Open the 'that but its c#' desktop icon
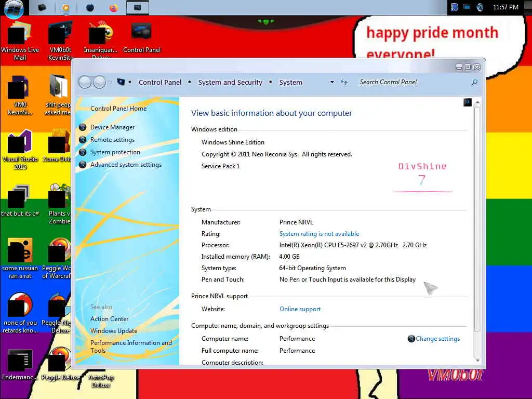532x399 pixels. [20, 201]
